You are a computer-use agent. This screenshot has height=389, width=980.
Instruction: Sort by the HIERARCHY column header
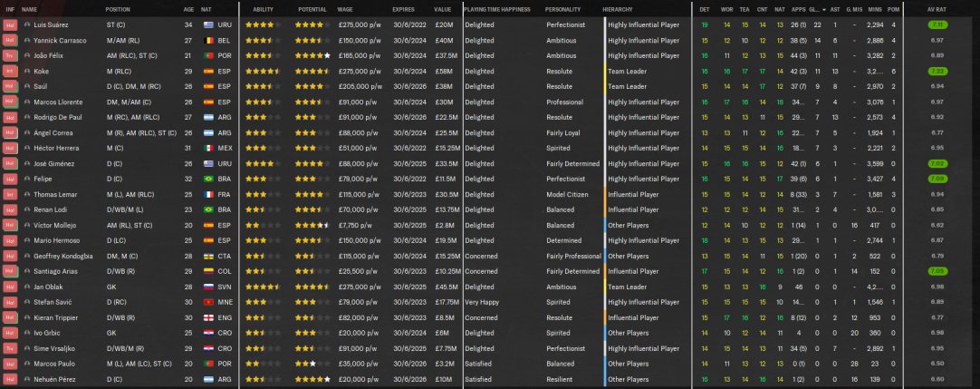tap(618, 10)
